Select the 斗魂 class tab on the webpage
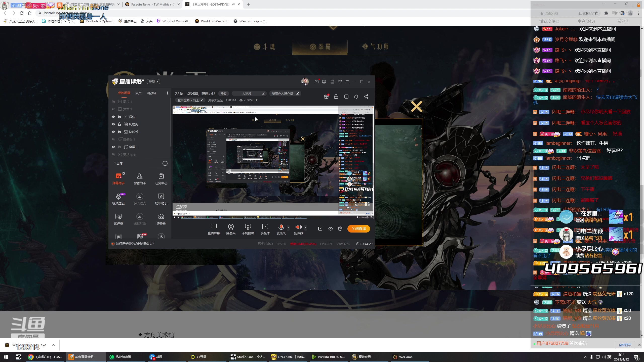 click(x=264, y=47)
